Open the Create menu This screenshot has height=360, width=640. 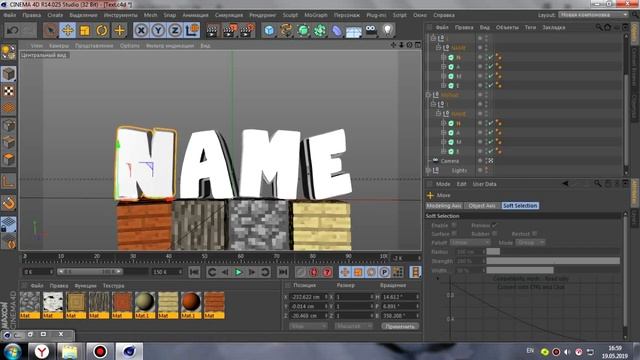click(55, 15)
